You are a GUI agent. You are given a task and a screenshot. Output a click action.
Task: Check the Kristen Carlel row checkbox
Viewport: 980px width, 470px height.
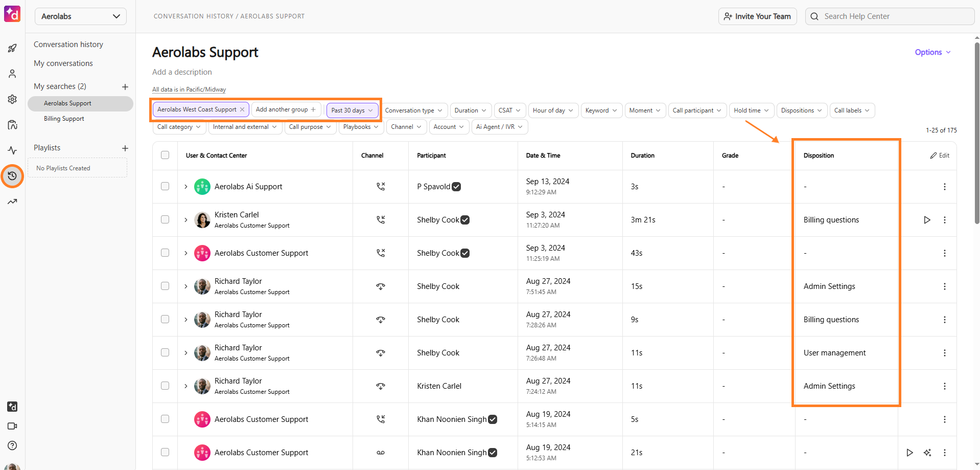[165, 219]
